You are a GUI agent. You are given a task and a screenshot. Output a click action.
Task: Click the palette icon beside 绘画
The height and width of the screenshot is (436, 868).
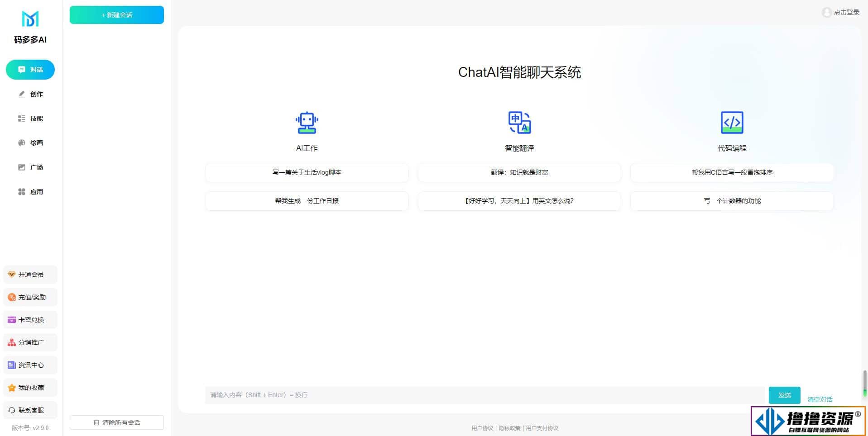coord(22,143)
